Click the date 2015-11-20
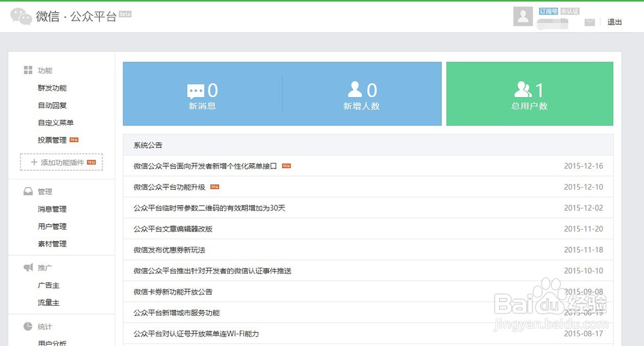This screenshot has width=644, height=346. click(583, 229)
